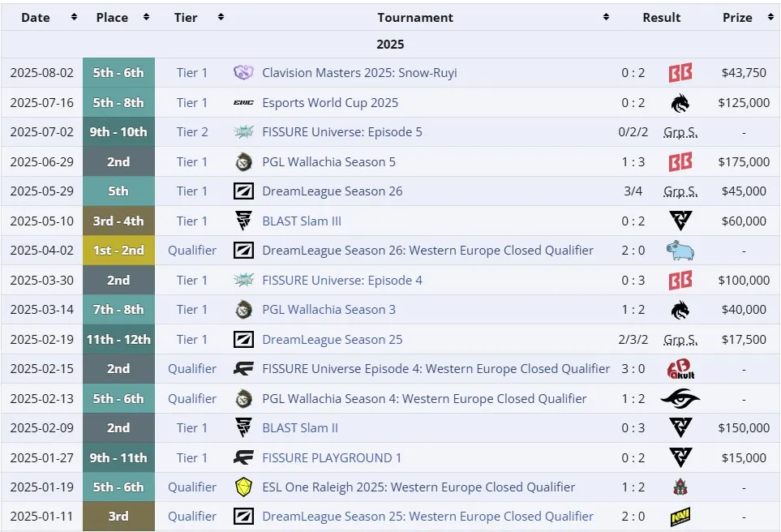Click the 9th - 11th place cell
781x532 pixels.
click(118, 457)
